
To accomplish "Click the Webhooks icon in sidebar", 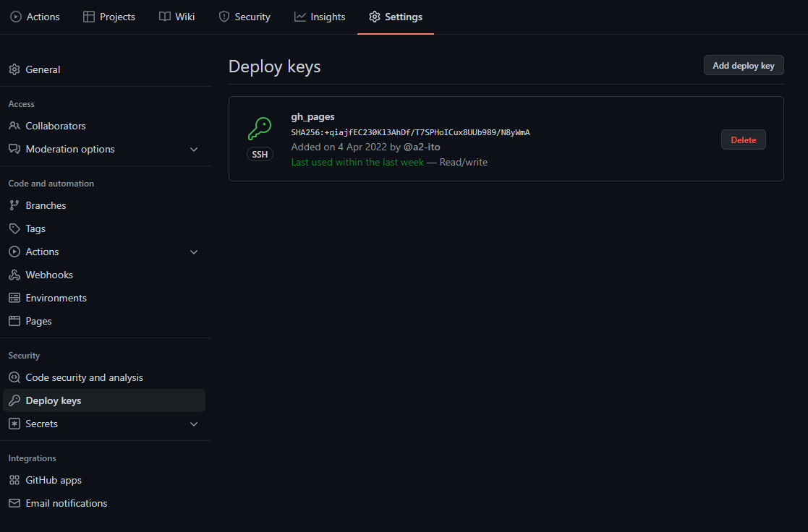I will [14, 275].
